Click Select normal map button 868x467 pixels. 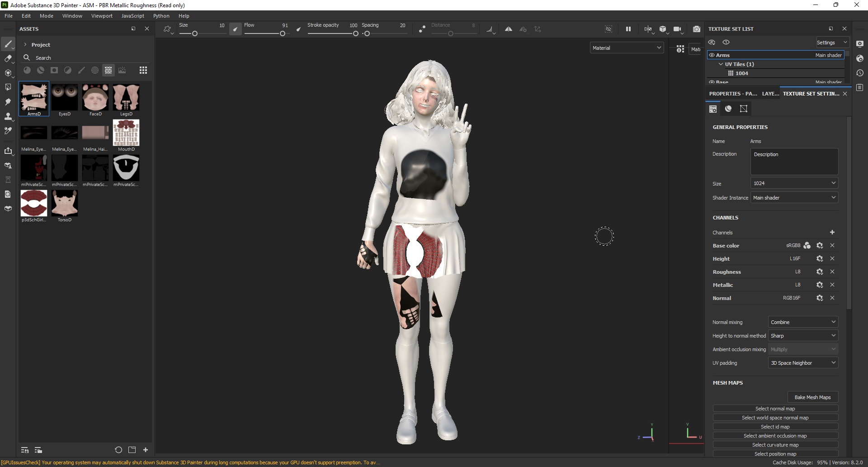(775, 409)
